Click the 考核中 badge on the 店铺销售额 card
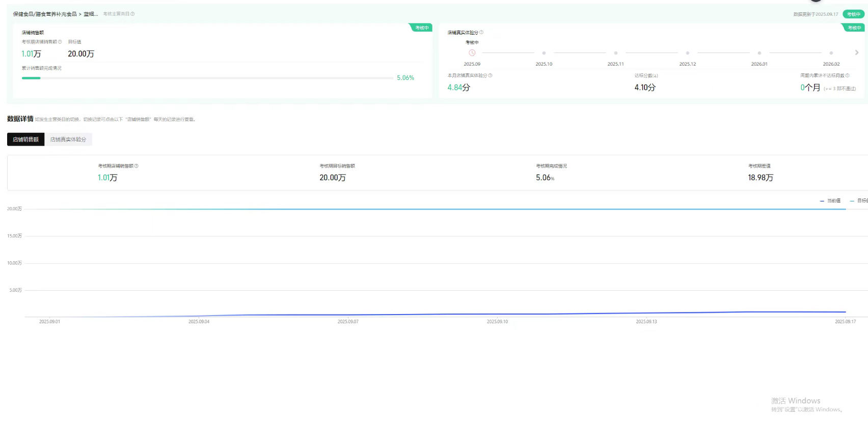Screen dimensions: 868x422 coord(422,28)
